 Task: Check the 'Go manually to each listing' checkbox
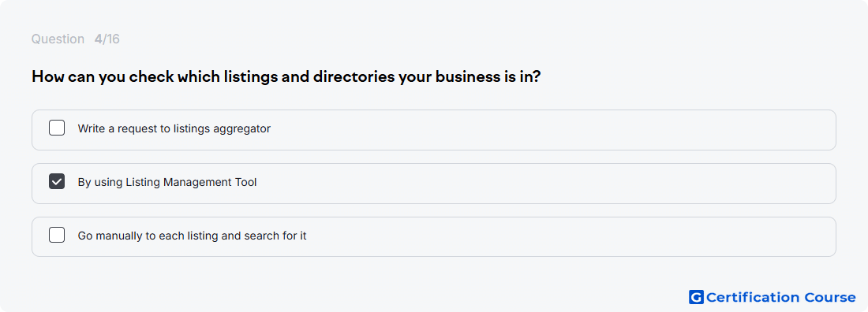click(57, 235)
